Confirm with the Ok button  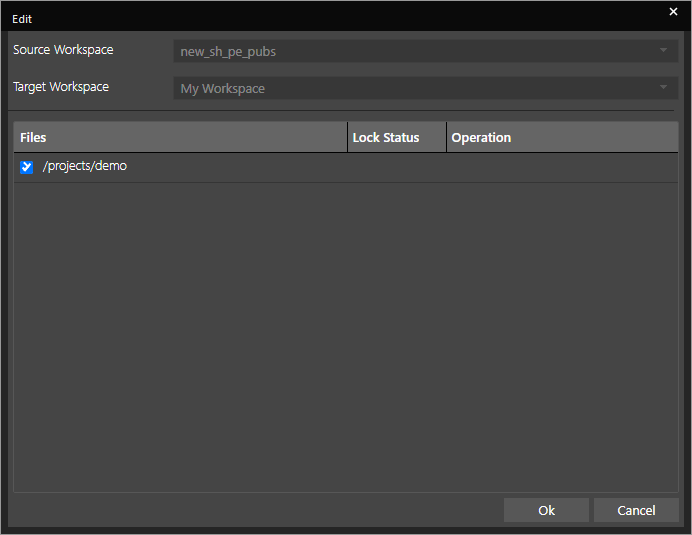click(546, 510)
